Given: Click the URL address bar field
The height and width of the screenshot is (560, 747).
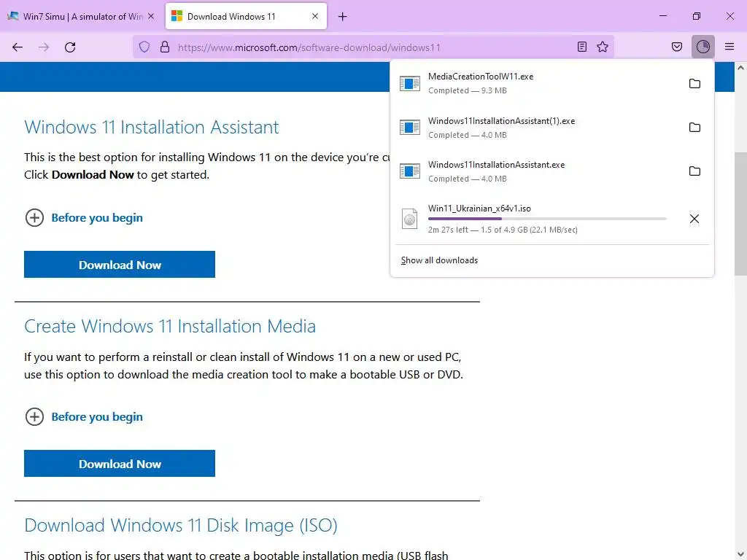Looking at the screenshot, I should click(373, 47).
